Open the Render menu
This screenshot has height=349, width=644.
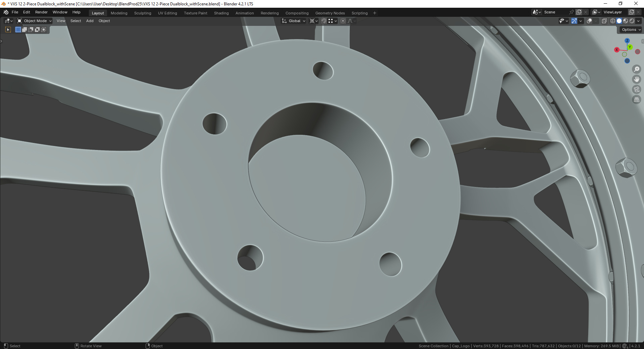click(41, 12)
